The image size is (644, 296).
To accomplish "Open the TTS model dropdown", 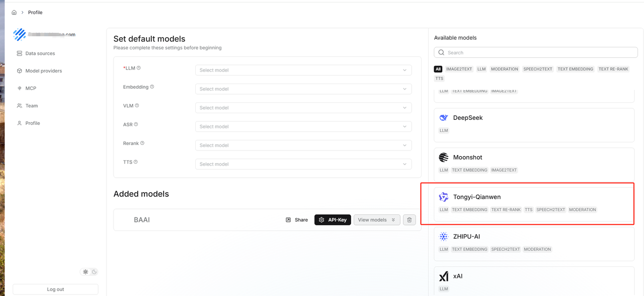I will (x=303, y=164).
